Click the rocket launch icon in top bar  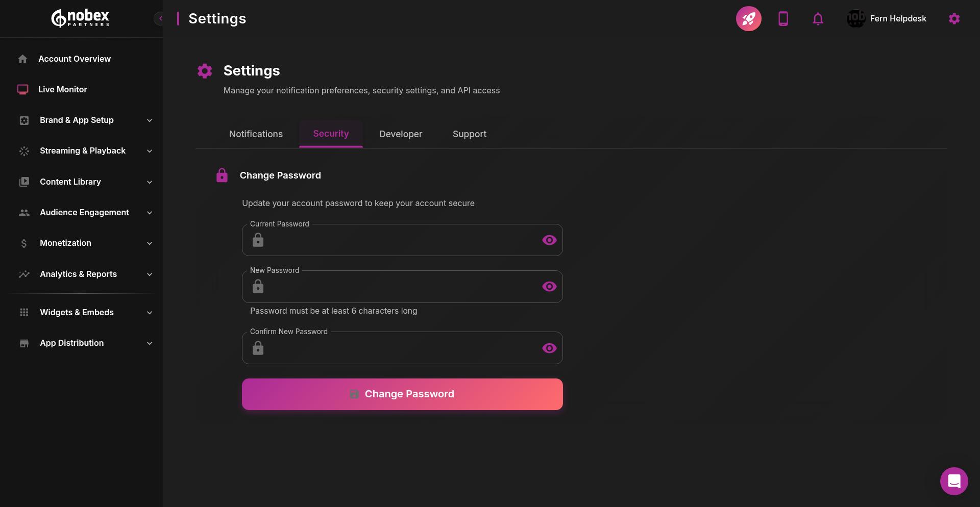pos(748,18)
